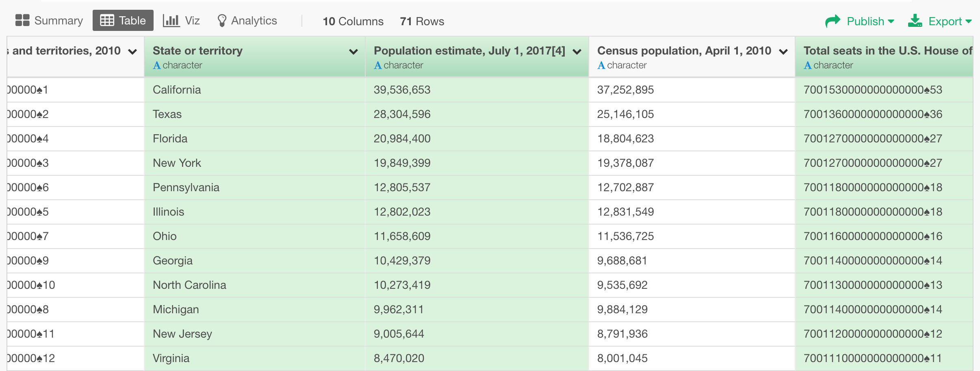Image resolution: width=980 pixels, height=371 pixels.
Task: Click the Viz bar chart icon
Action: [x=170, y=20]
